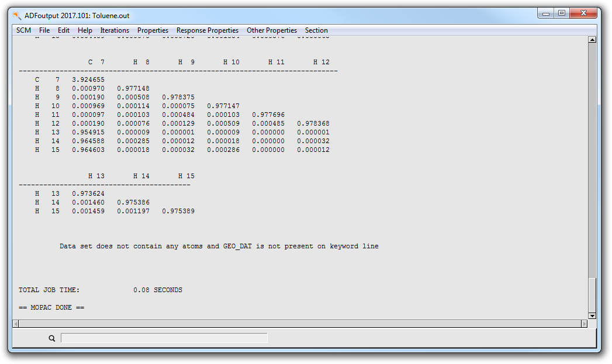612x364 pixels.
Task: Open the SCM menu
Action: click(x=23, y=30)
